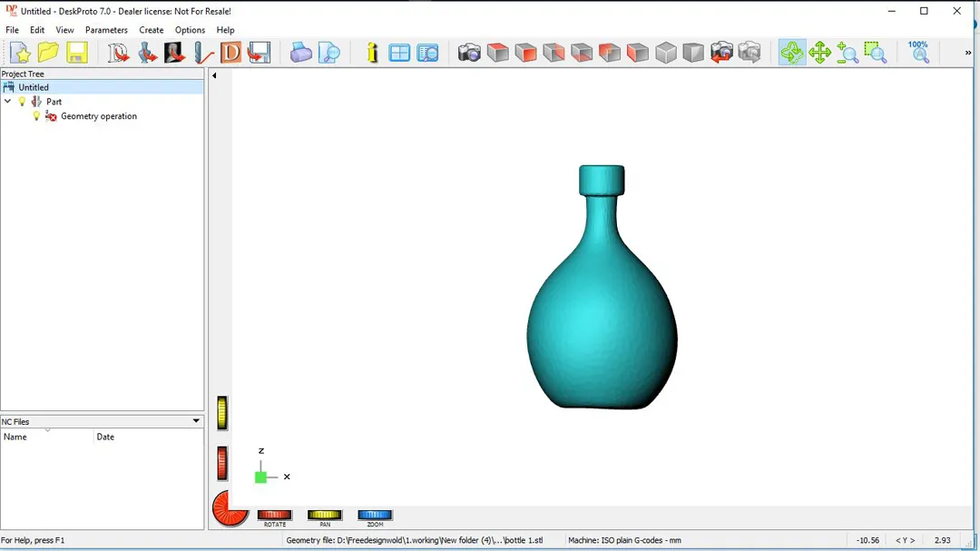Open the Help menu
The image size is (980, 551).
coord(225,30)
